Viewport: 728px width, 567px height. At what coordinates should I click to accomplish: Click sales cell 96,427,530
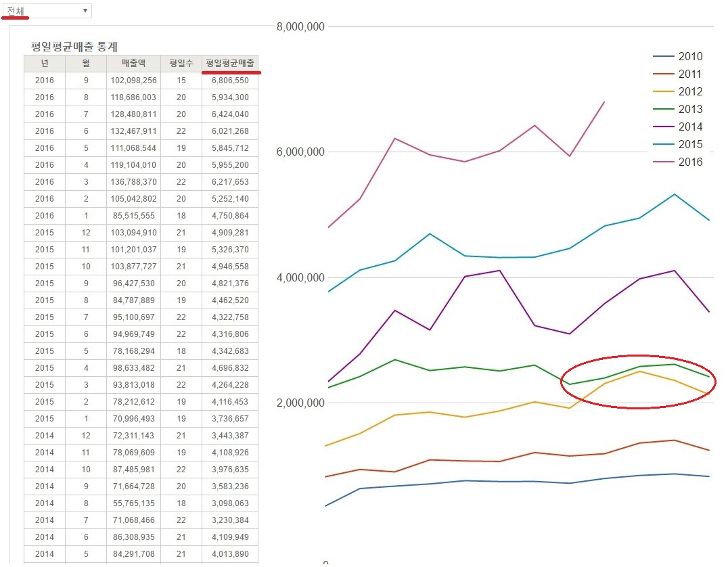[x=134, y=283]
